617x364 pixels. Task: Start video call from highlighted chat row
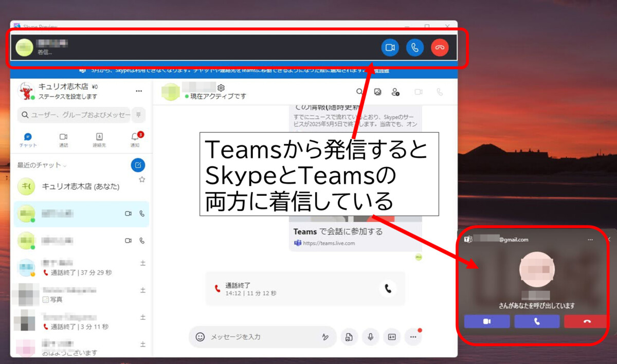pos(129,213)
